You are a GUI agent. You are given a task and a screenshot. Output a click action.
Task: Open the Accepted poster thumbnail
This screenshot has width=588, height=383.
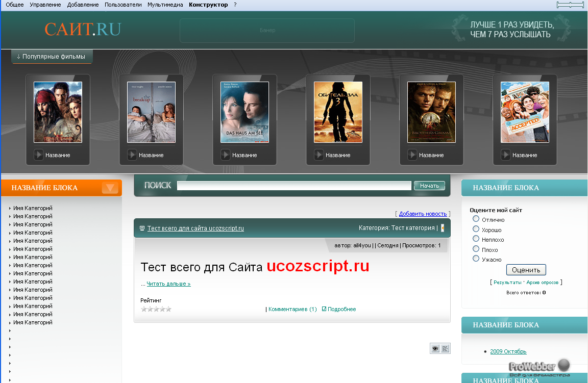click(x=525, y=112)
